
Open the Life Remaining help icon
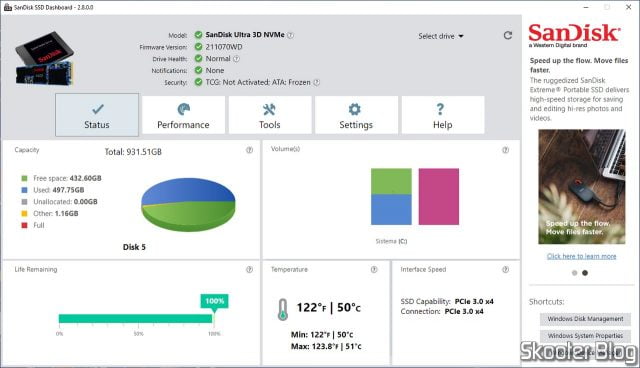point(249,269)
